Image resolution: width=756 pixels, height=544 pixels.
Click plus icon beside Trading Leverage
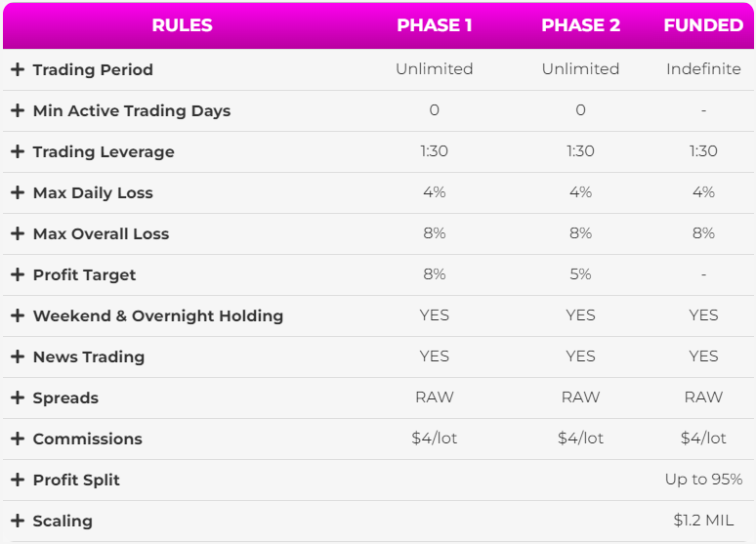18,151
